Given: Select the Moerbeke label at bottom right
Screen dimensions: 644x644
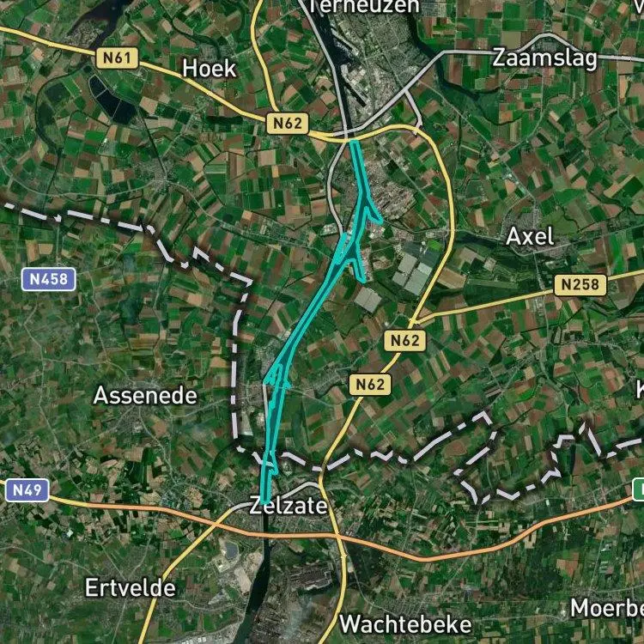Looking at the screenshot, I should (607, 608).
